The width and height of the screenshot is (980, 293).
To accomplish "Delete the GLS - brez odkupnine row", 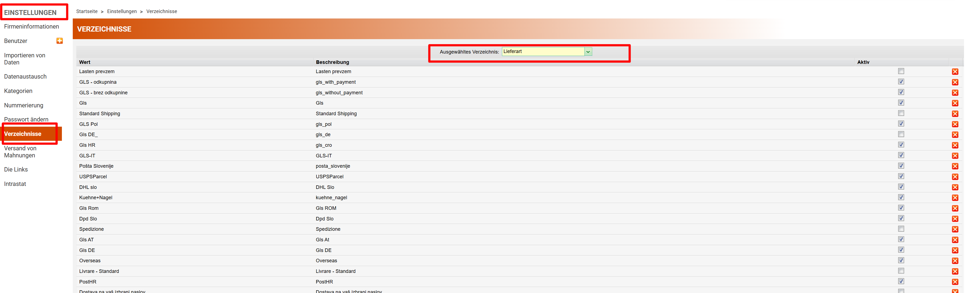I will coord(955,93).
